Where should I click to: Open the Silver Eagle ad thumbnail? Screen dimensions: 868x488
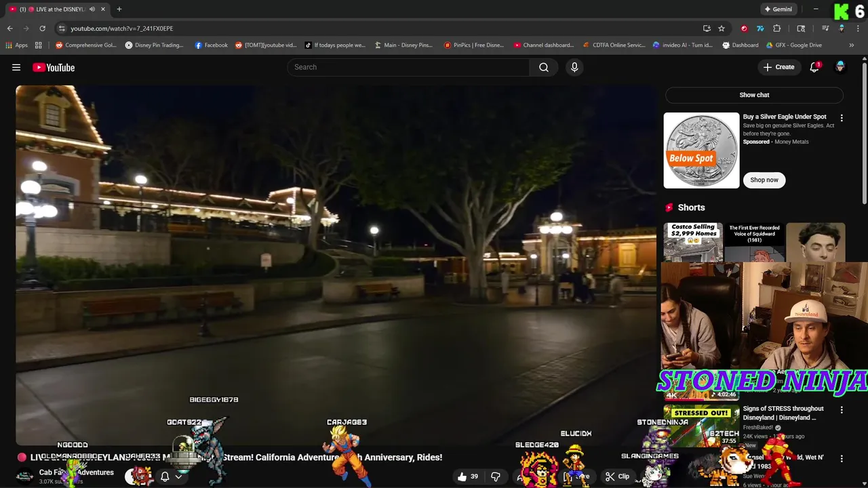pos(701,150)
